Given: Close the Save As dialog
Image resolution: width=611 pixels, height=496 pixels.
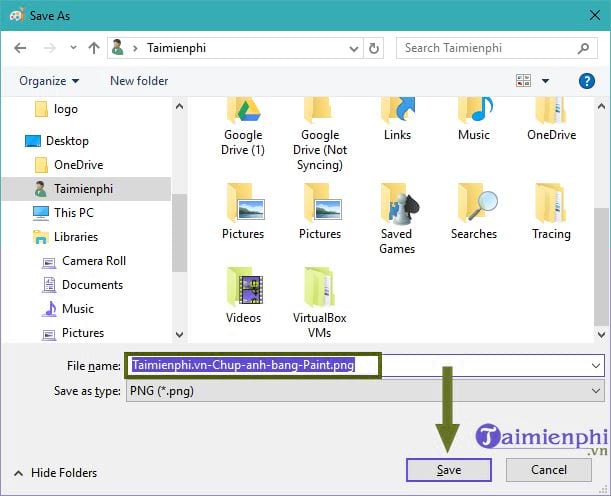Looking at the screenshot, I should (595, 16).
